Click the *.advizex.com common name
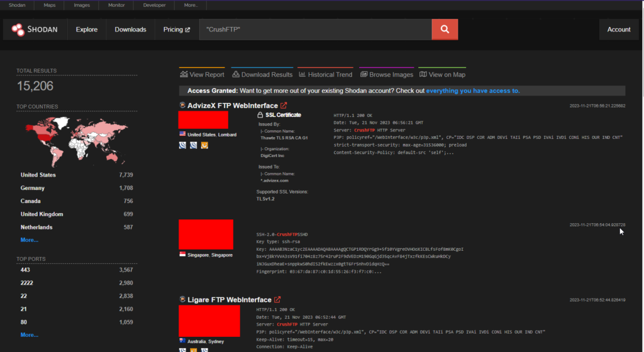Screen dimensions: 644x352 pyautogui.click(x=274, y=180)
